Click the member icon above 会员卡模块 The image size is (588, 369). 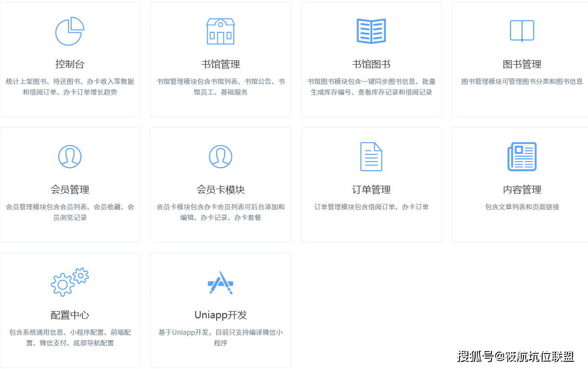(220, 156)
